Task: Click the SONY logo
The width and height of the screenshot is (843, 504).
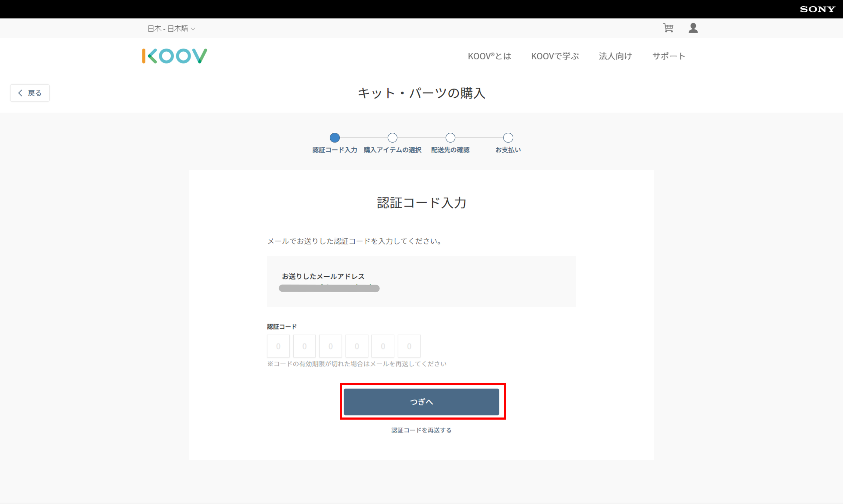Action: pyautogui.click(x=817, y=9)
